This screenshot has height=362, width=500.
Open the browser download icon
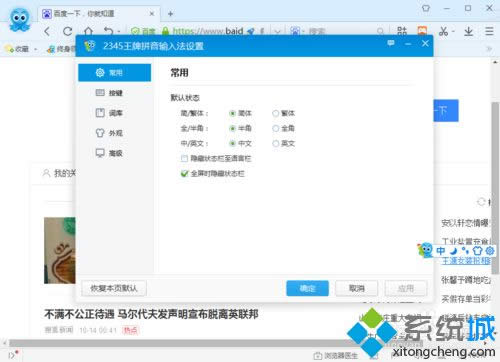469,31
